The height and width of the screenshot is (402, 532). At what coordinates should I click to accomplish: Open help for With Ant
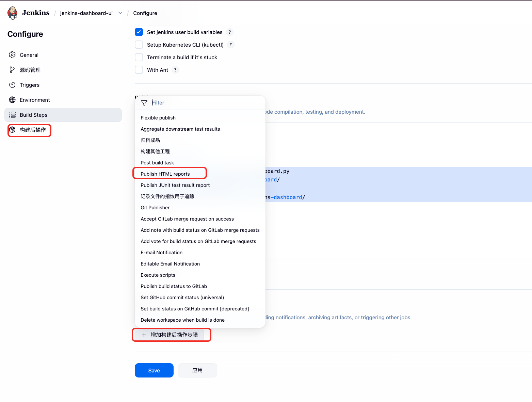175,70
